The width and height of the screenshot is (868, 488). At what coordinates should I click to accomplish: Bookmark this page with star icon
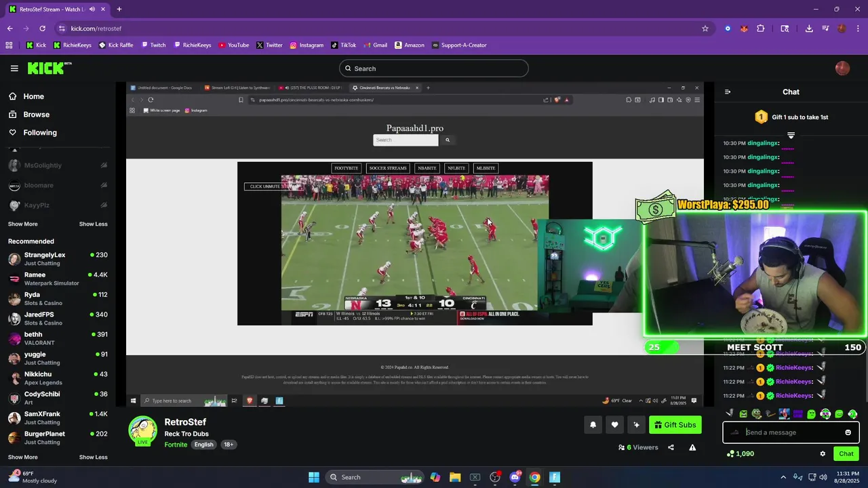pos(705,28)
